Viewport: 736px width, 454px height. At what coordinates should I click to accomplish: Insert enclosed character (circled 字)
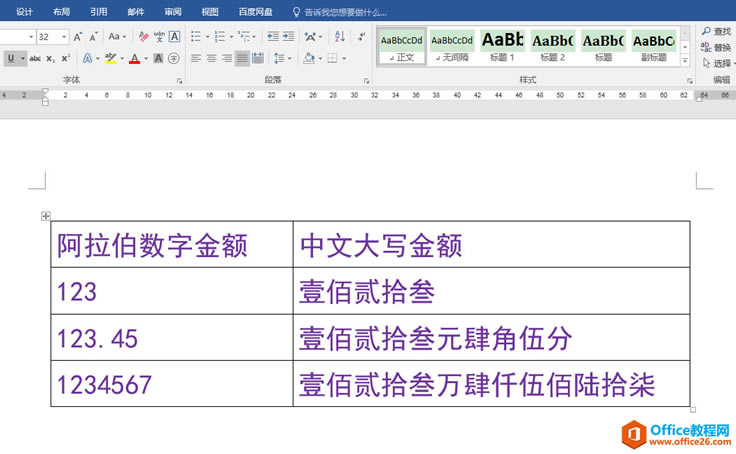[x=174, y=58]
